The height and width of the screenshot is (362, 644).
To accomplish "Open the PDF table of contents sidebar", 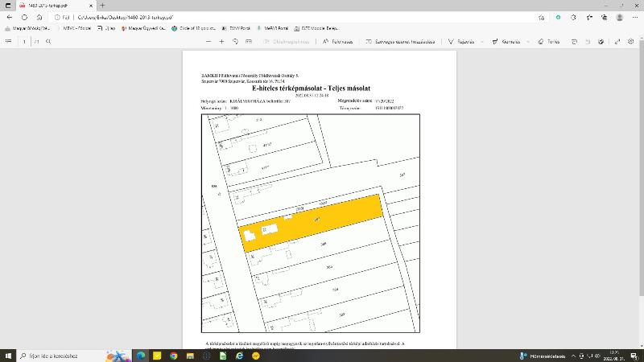I will [8, 42].
